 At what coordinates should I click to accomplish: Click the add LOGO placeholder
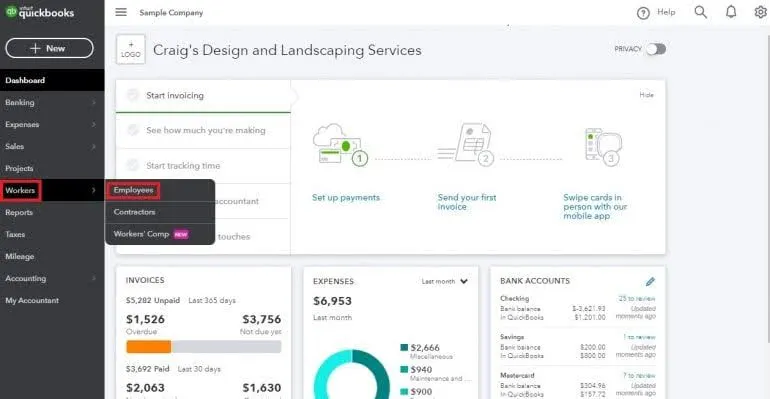(131, 50)
